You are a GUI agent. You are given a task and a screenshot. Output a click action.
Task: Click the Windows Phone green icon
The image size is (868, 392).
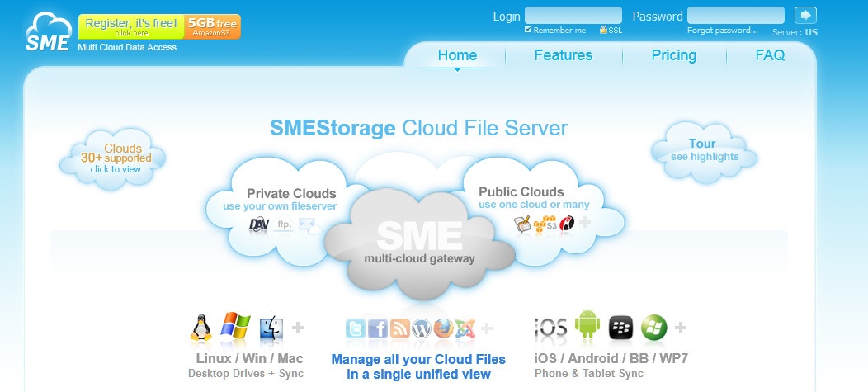(654, 328)
